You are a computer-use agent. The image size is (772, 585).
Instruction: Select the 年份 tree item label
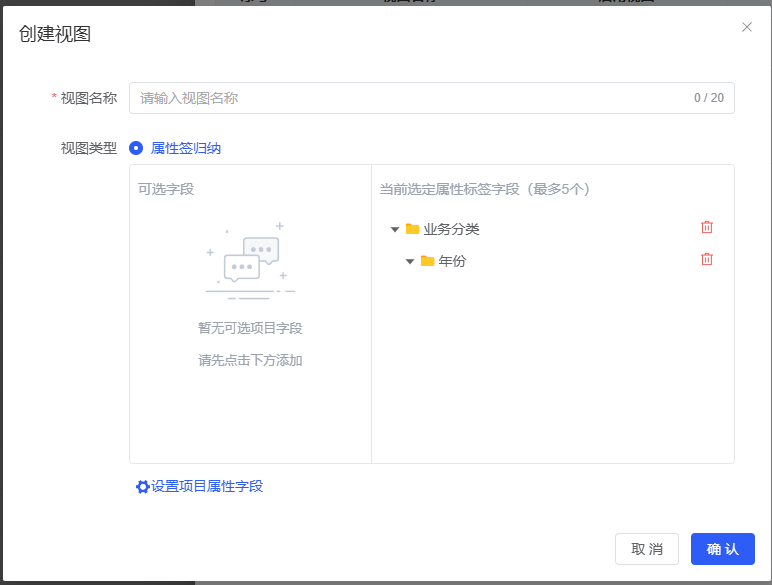(452, 261)
